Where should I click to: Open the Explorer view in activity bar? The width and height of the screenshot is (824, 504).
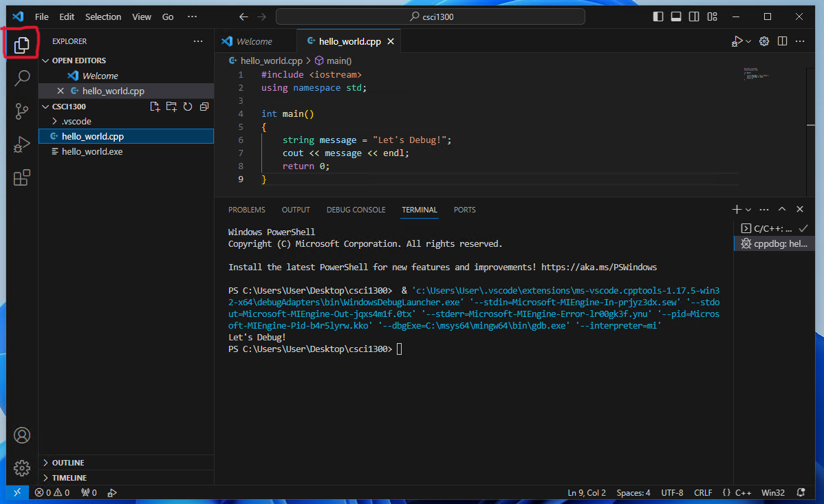pos(21,45)
